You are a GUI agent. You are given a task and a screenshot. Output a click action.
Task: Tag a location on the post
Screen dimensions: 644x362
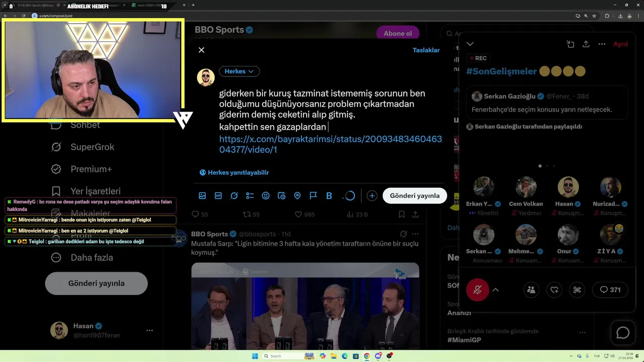pos(297,196)
